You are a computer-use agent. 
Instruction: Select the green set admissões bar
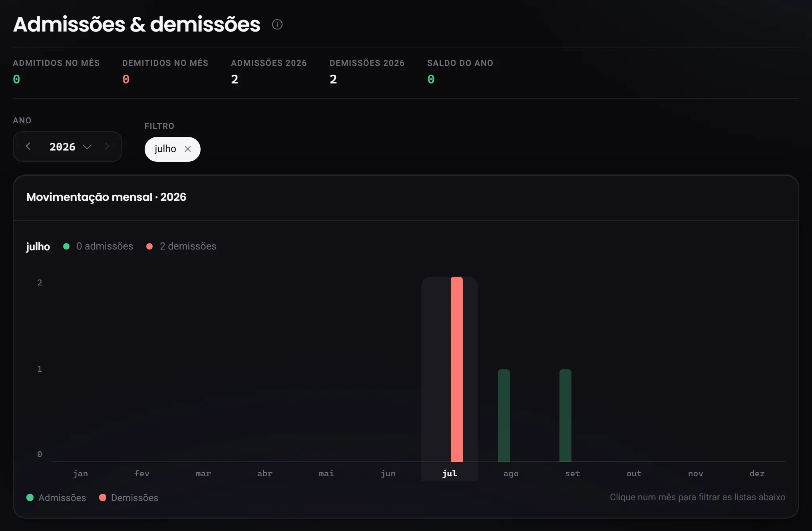[565, 416]
